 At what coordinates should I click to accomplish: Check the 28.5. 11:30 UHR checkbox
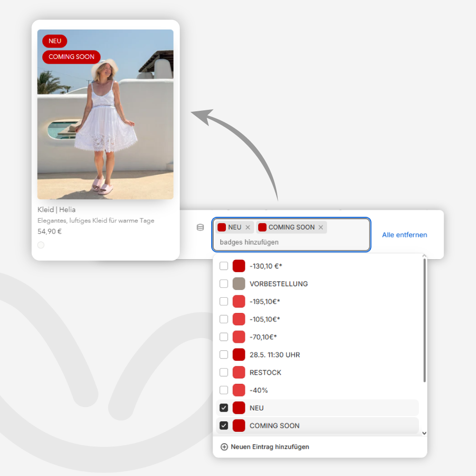click(x=223, y=355)
